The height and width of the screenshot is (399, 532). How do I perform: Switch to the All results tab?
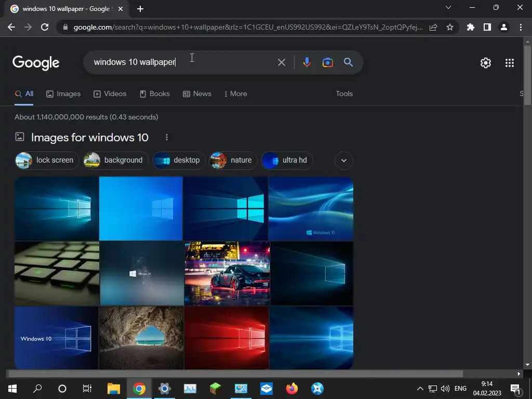coord(24,94)
